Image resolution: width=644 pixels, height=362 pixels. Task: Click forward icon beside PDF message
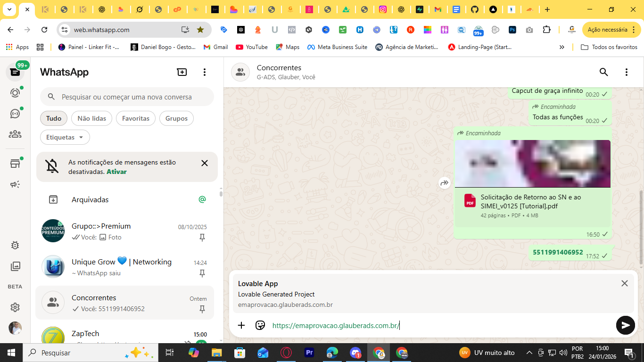pos(444,183)
